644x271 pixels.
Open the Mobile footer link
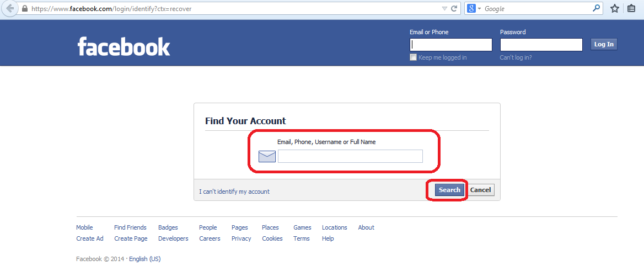coord(84,227)
